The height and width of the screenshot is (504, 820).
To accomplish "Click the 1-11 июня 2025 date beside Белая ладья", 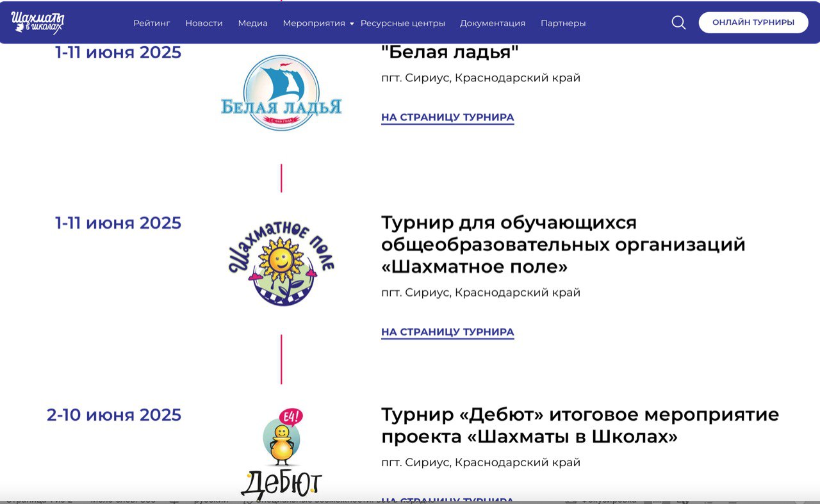I will (x=119, y=53).
